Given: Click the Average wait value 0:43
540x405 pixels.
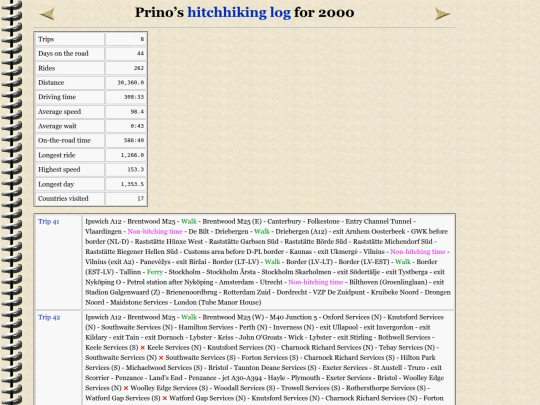Looking at the screenshot, I should click(137, 126).
